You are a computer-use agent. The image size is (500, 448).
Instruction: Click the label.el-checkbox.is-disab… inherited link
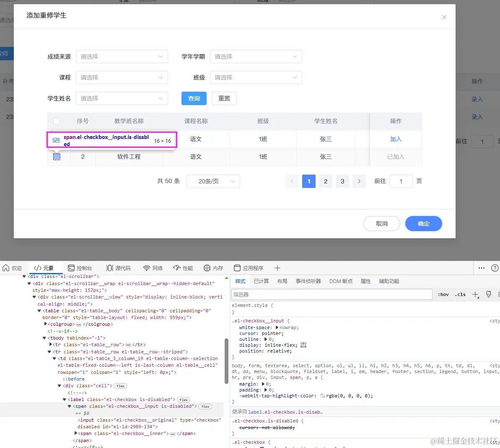coord(285,412)
